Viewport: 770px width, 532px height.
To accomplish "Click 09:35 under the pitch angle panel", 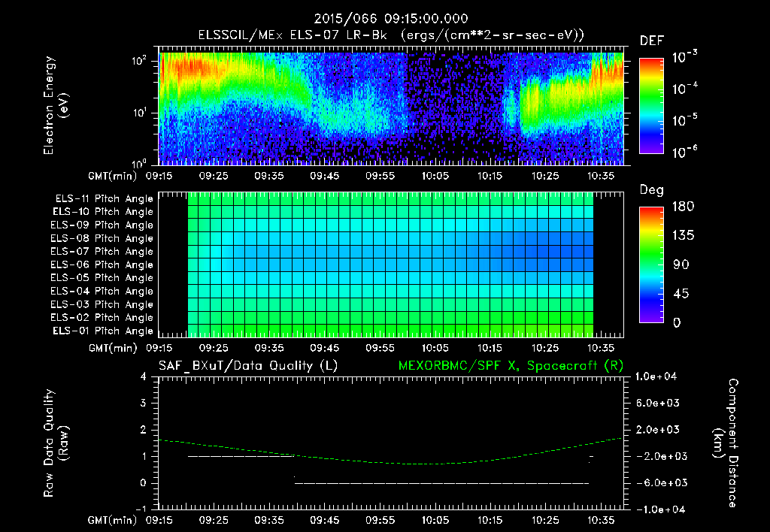I will click(x=269, y=348).
